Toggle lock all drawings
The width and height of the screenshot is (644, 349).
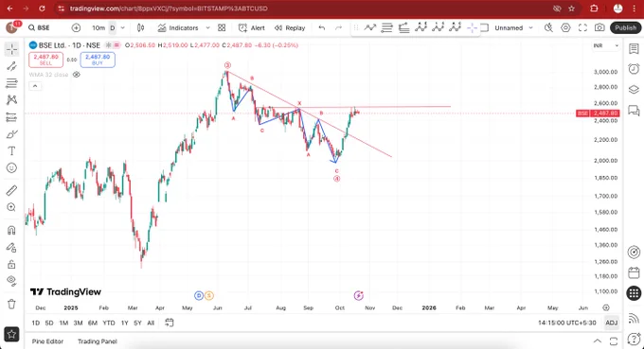[x=11, y=264]
